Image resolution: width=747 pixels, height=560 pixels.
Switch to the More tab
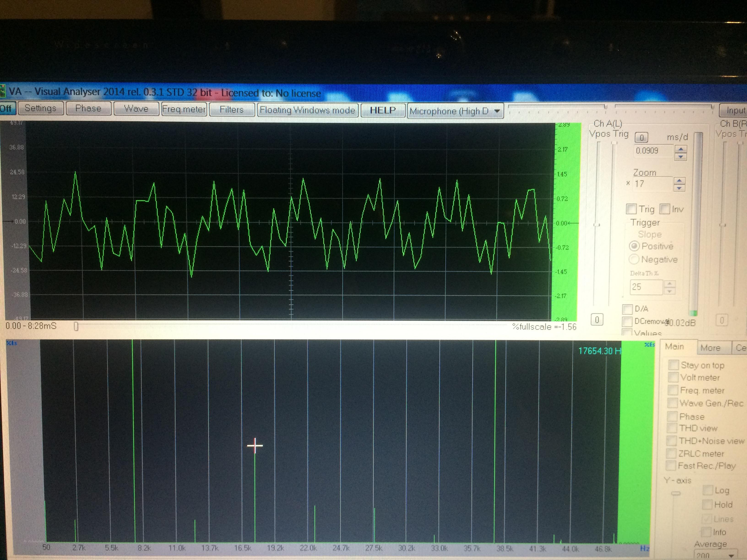coord(710,348)
